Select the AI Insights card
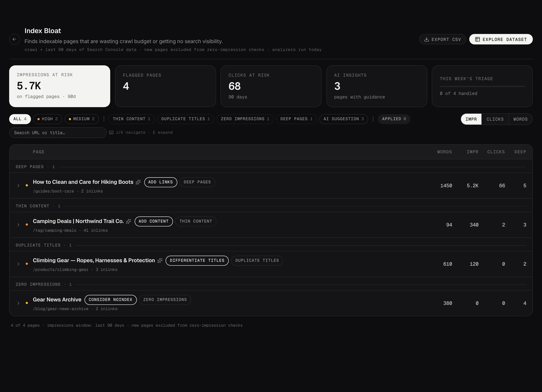 pos(377,86)
